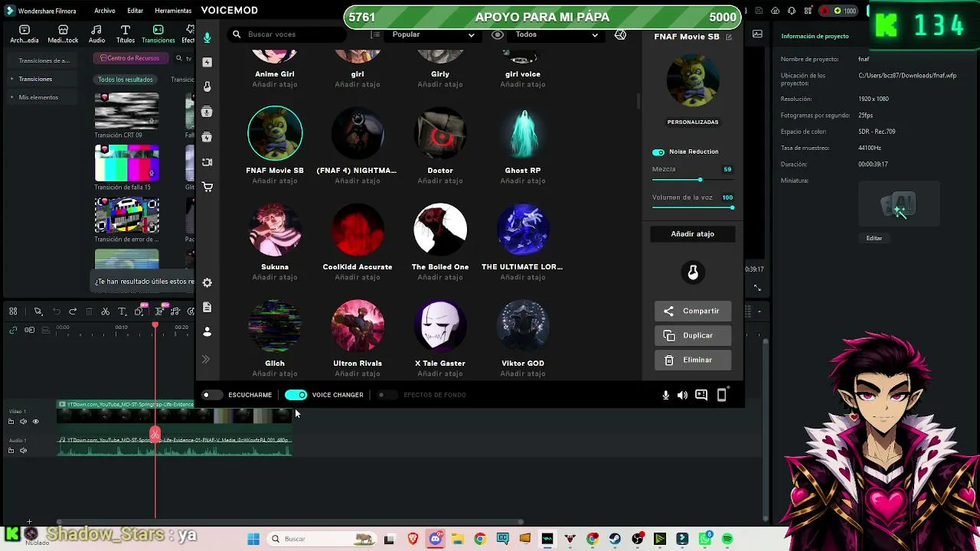980x551 pixels.
Task: Mute the Audio 1 track speaker
Action: coord(23,451)
